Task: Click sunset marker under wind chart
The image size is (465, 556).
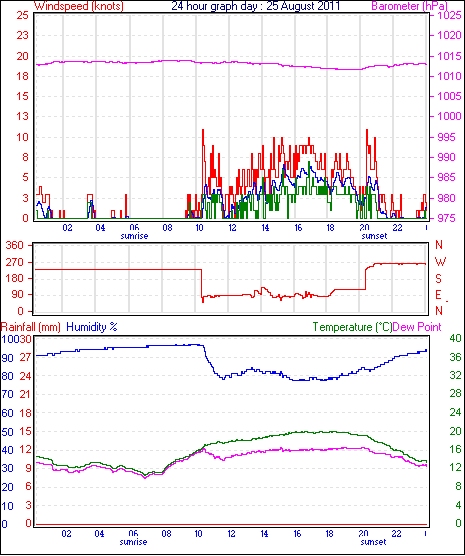Action: click(x=374, y=236)
